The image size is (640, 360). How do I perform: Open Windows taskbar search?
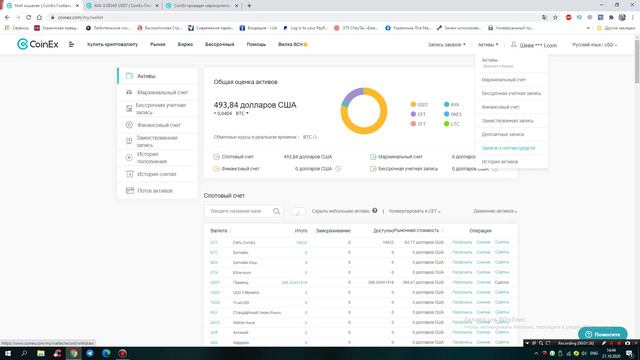[24, 353]
